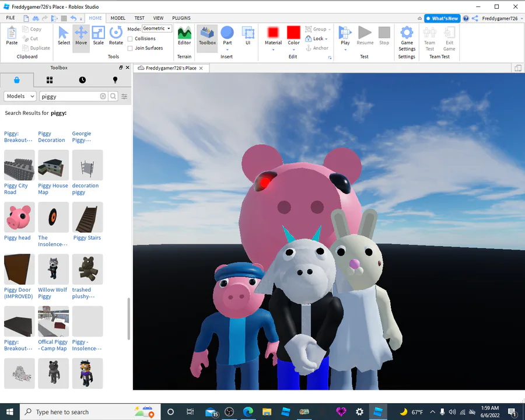Open Toolbox Recent clock tab
Screen dimensions: 525x420
tap(82, 80)
